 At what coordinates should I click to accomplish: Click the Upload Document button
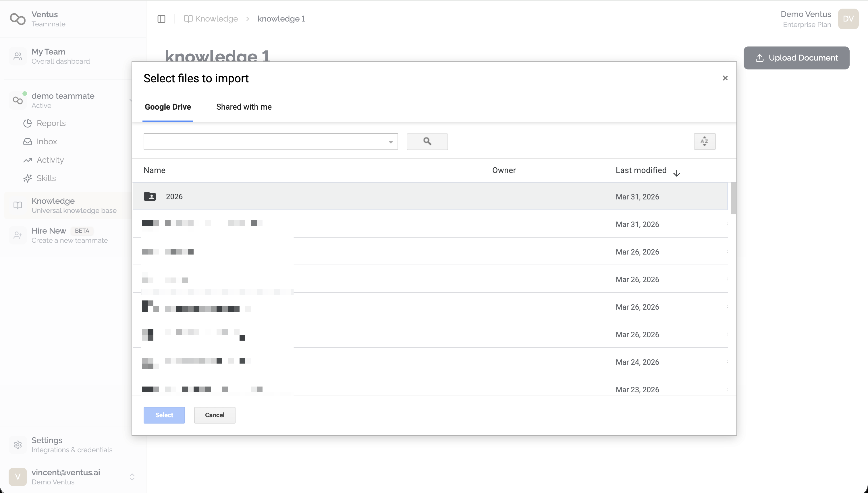796,58
